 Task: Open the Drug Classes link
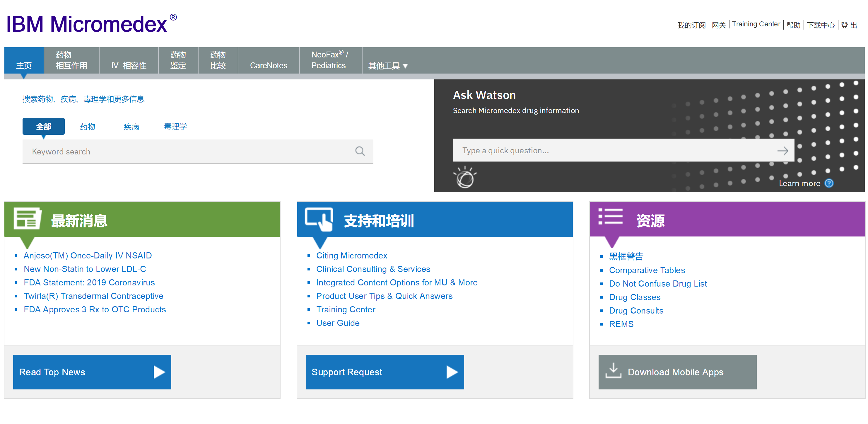click(x=635, y=297)
